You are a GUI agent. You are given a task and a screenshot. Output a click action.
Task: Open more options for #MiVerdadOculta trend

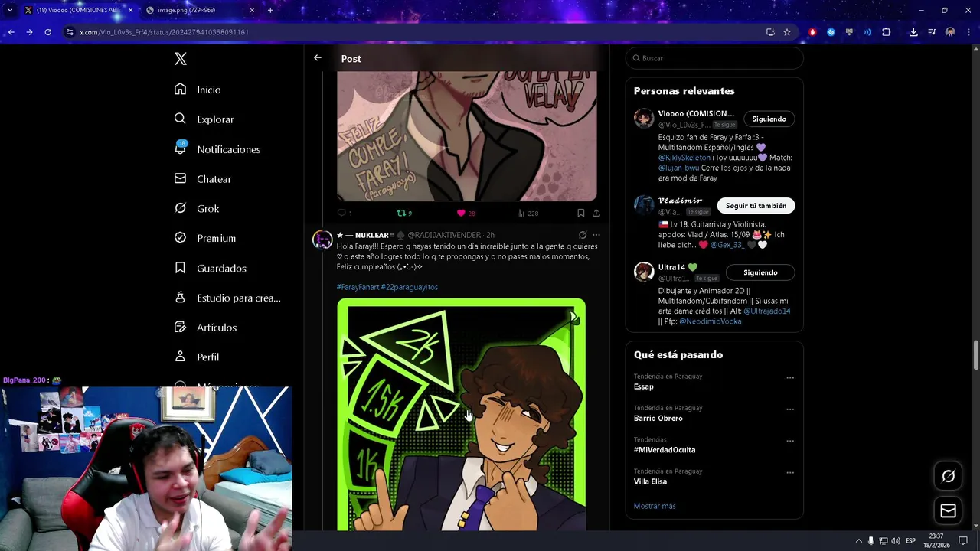click(x=790, y=441)
